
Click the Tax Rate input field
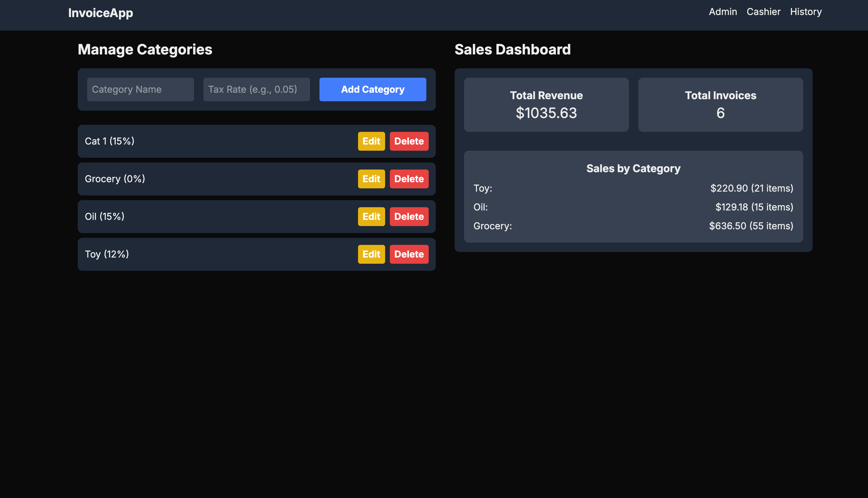[x=256, y=89]
